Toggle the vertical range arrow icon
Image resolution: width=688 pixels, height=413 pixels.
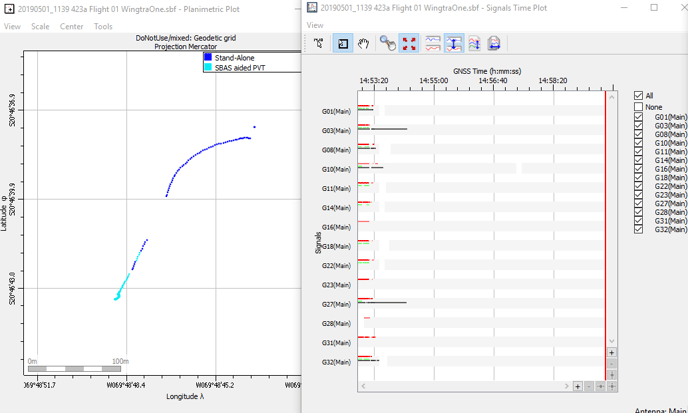(x=453, y=43)
